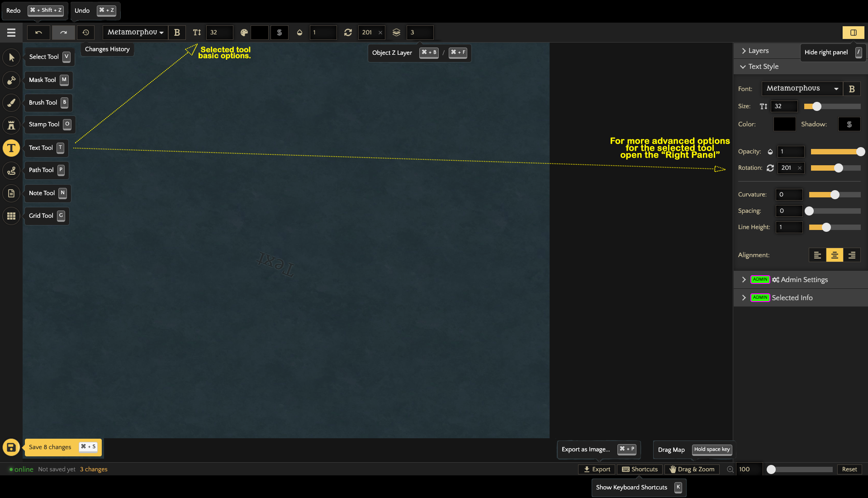
Task: Click the Reset zoom button
Action: [x=849, y=469]
